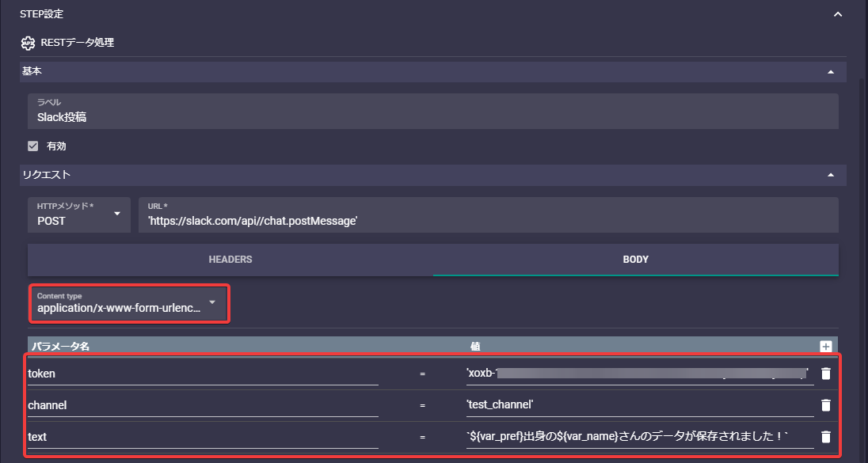
Task: Click the パラメータ名 column header
Action: click(58, 346)
